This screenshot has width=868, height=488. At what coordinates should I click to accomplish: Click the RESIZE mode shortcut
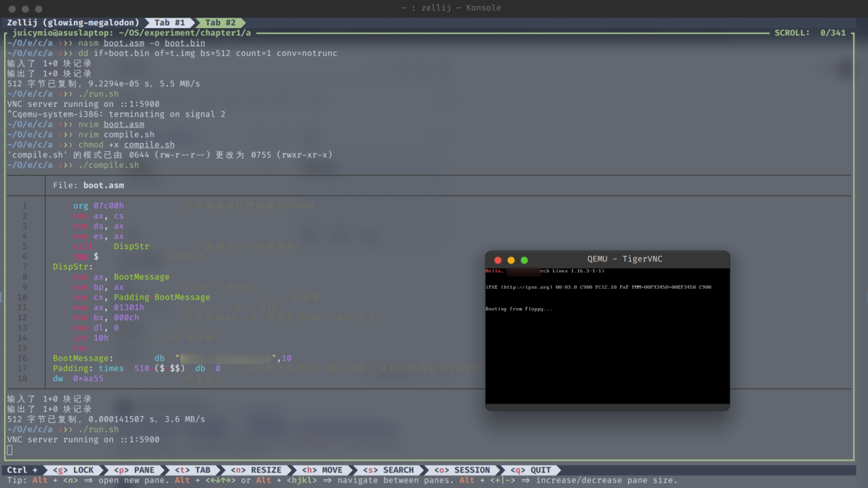pos(256,470)
